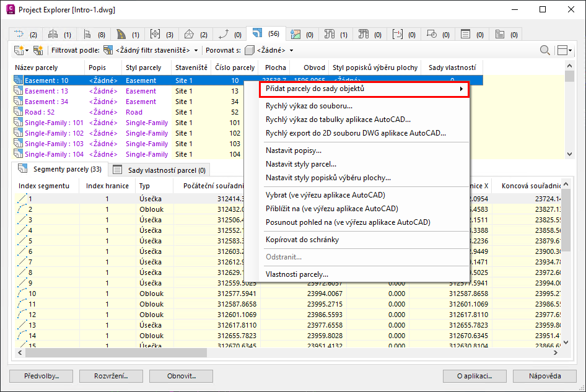
Task: Click the Road : 52 parcel icon
Action: pos(19,112)
